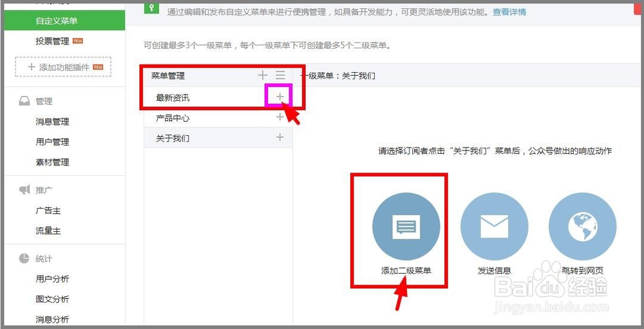Go to 广告主 under 推广
Screen dimensions: 644x329
click(x=48, y=211)
